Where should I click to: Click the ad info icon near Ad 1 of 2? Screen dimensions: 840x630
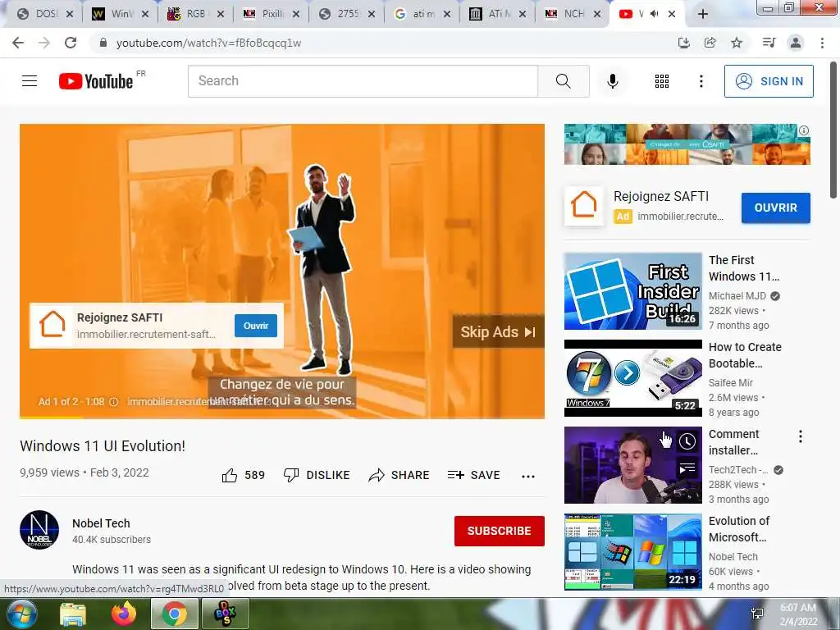coord(113,402)
